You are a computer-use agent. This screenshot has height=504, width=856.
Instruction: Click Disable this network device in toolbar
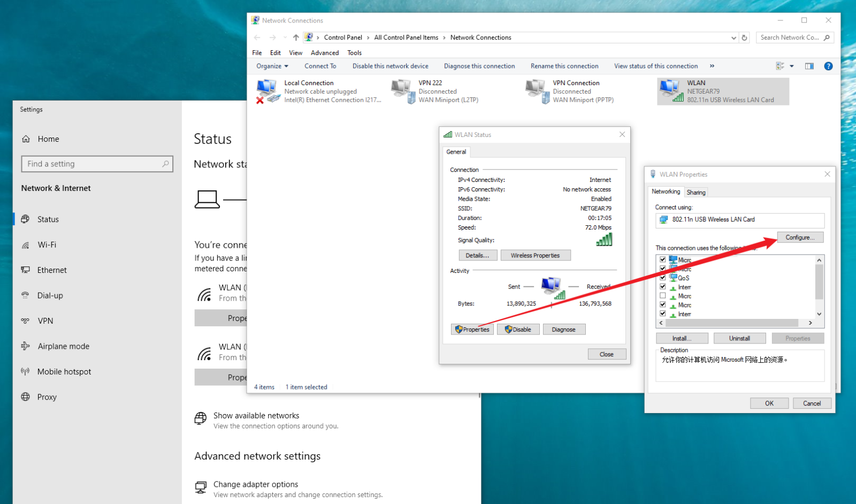(391, 66)
